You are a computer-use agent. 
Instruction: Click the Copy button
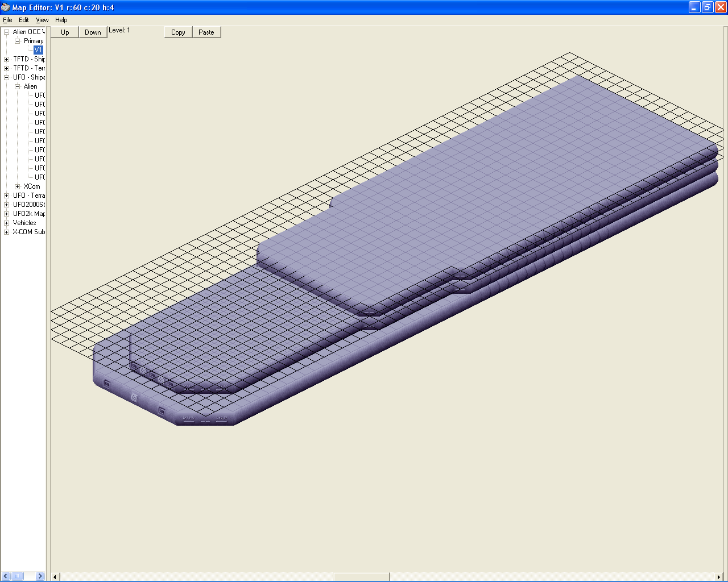(178, 32)
